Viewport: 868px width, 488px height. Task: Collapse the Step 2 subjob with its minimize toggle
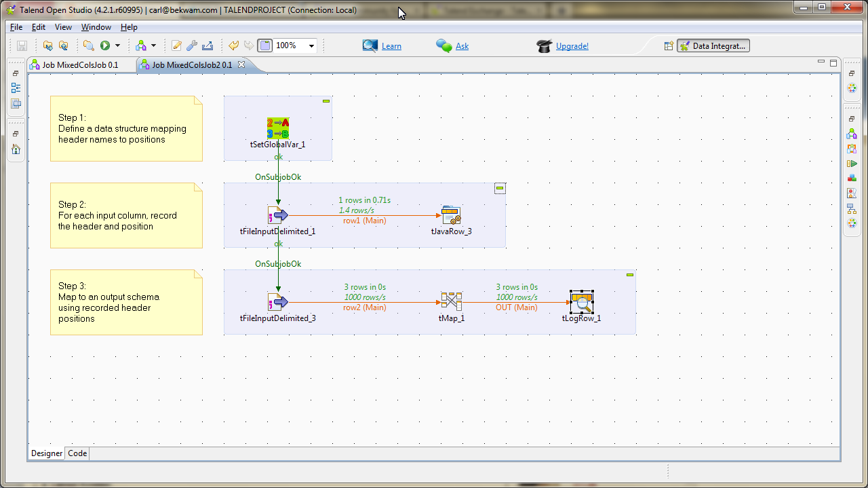[500, 188]
